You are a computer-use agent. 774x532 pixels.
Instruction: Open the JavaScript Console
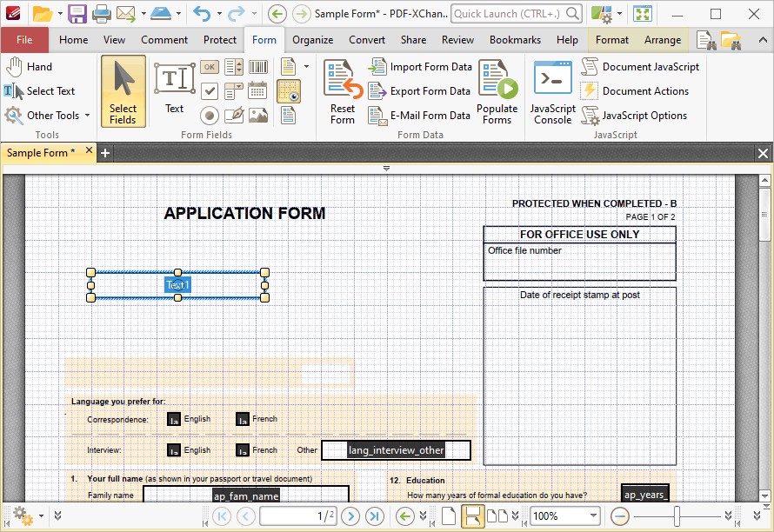tap(552, 92)
